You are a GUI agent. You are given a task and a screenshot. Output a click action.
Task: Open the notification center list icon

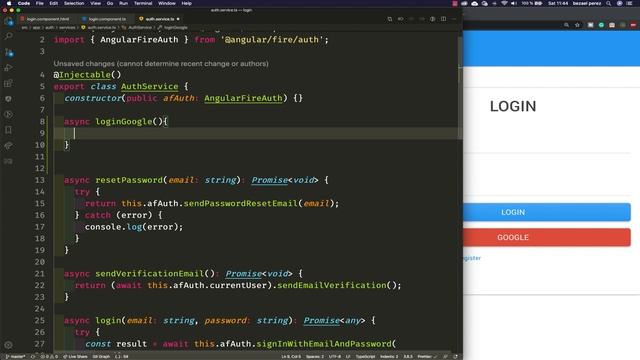pyautogui.click(x=629, y=3)
